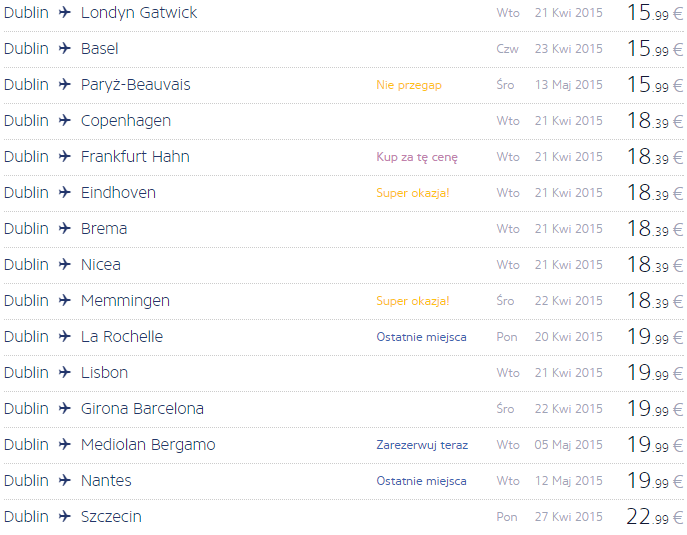This screenshot has height=535, width=687.
Task: Click the plane icon before La Rochelle
Action: [x=64, y=336]
